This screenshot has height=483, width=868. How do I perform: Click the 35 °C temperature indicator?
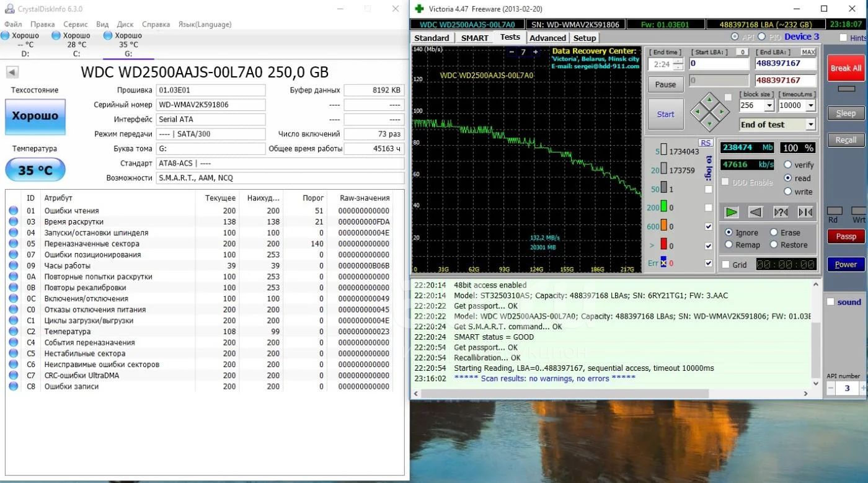click(35, 170)
